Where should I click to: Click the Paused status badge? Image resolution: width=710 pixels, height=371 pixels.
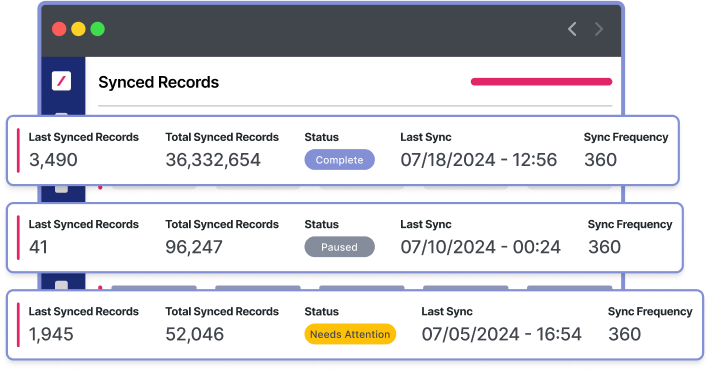pyautogui.click(x=340, y=247)
